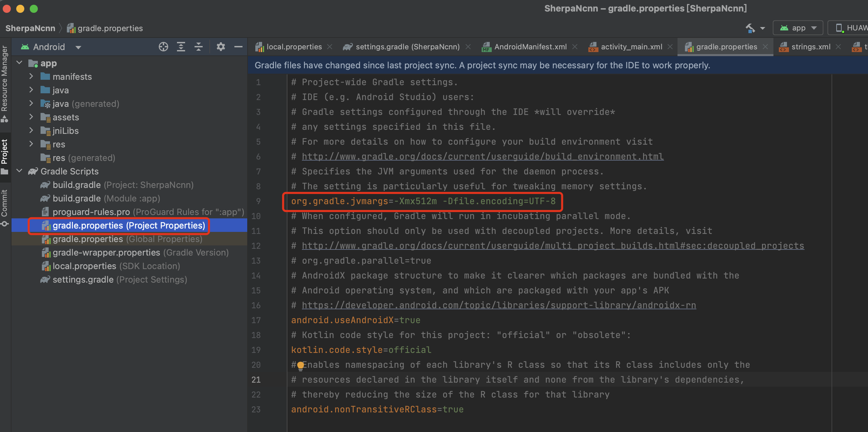Collapse the Gradle Scripts node
The width and height of the screenshot is (868, 432).
20,171
